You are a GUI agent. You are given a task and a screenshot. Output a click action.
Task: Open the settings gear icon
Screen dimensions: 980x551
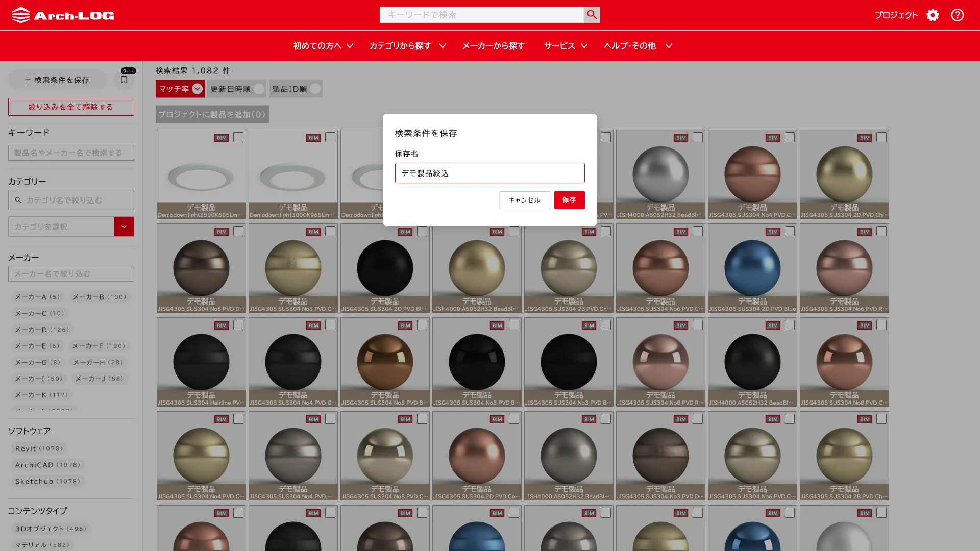pos(933,15)
